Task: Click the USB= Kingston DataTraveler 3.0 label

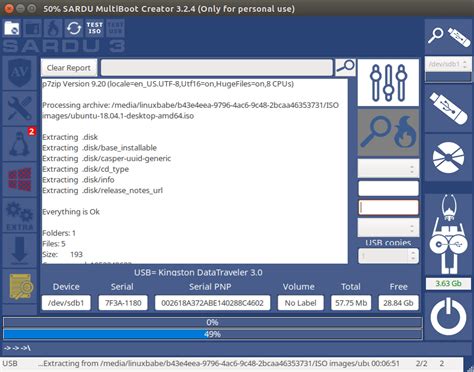Action: click(198, 272)
